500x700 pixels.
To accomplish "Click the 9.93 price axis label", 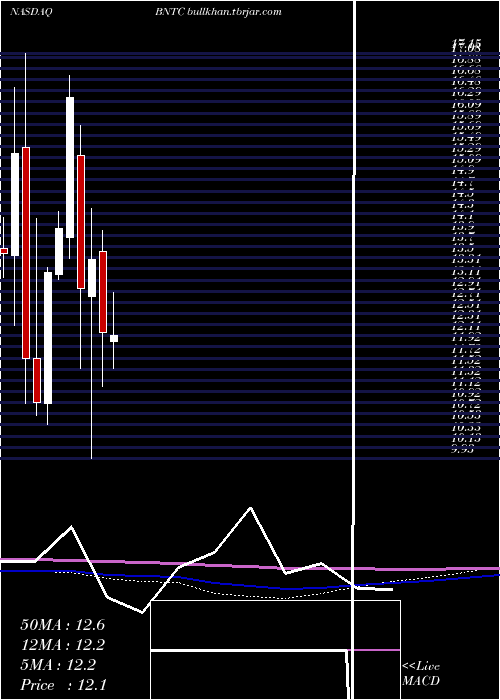I will (462, 450).
